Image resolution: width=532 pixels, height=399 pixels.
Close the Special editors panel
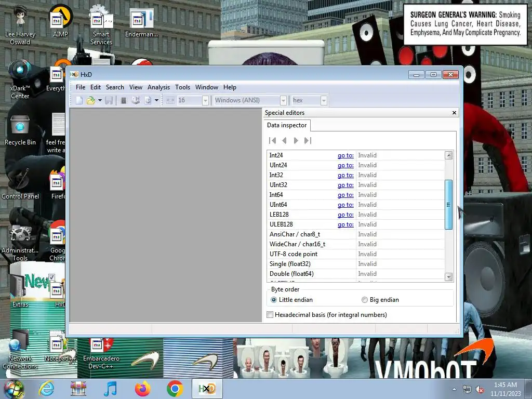point(454,113)
